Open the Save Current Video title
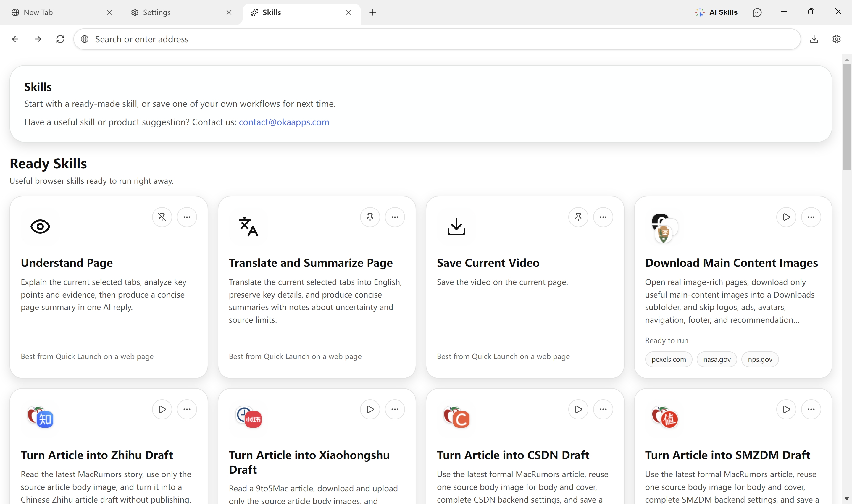The image size is (852, 504). click(488, 263)
